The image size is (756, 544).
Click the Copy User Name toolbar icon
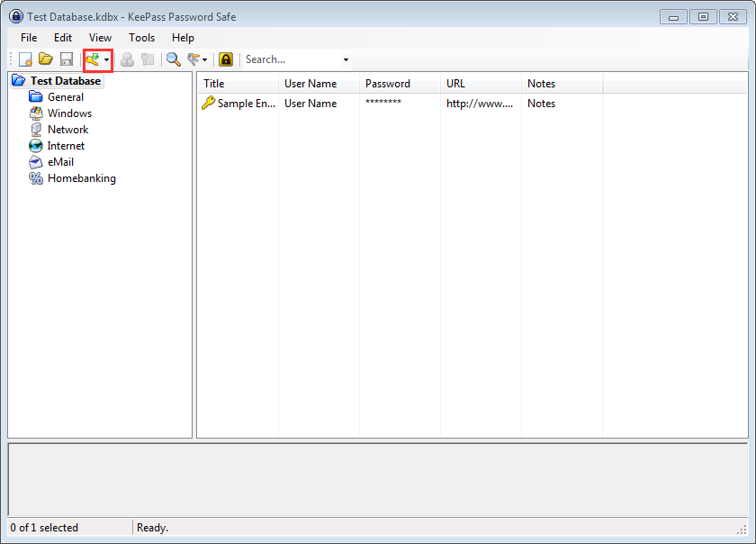click(127, 59)
